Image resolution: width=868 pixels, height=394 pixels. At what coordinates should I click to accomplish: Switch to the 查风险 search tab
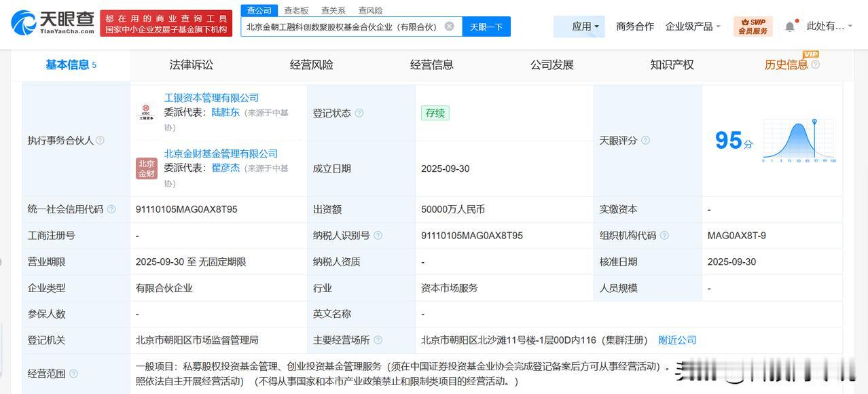point(370,10)
